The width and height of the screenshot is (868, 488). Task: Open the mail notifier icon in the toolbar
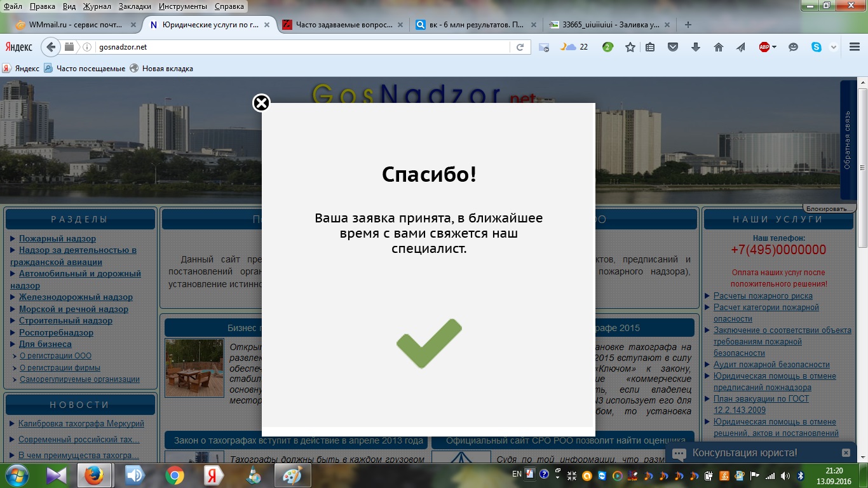(x=543, y=47)
